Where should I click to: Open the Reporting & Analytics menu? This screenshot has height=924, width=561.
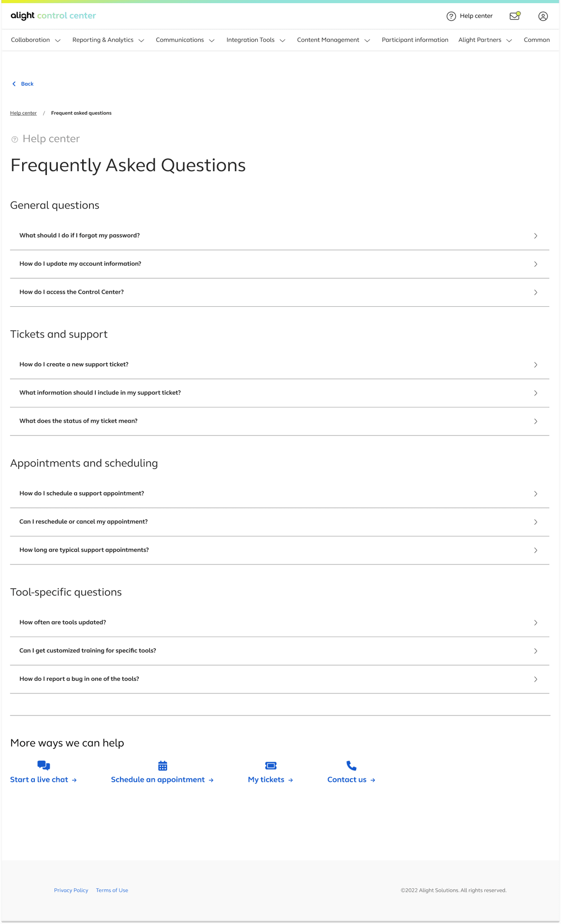108,40
